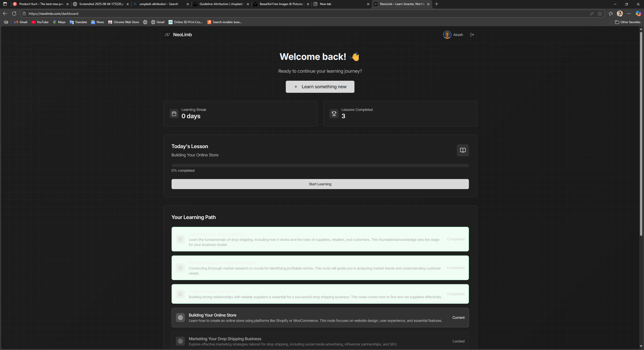Screen dimensions: 644x350
Task: Open Gmail from the favorites bar
Action: click(20, 22)
